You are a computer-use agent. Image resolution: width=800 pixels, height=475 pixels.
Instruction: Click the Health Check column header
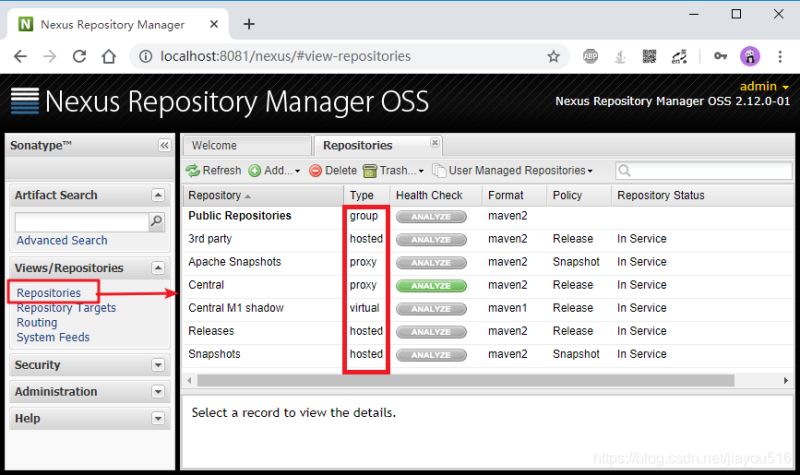(x=436, y=195)
